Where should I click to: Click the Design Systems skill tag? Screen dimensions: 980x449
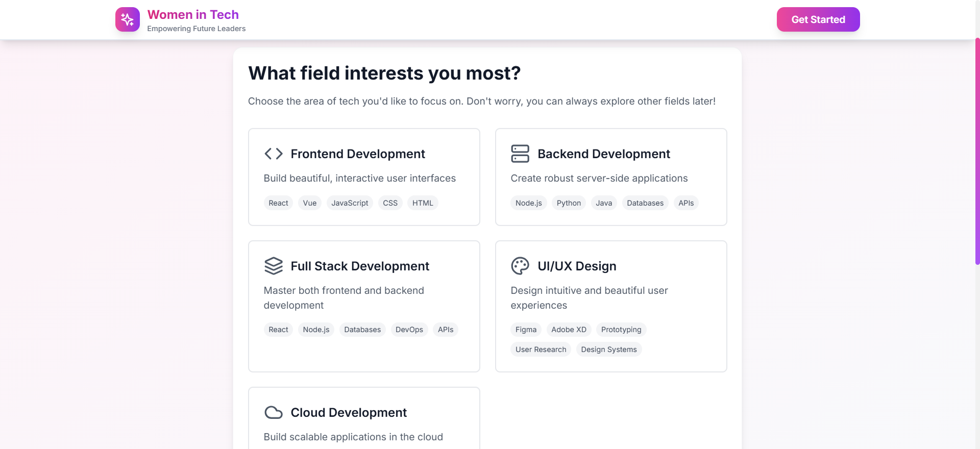pyautogui.click(x=609, y=350)
